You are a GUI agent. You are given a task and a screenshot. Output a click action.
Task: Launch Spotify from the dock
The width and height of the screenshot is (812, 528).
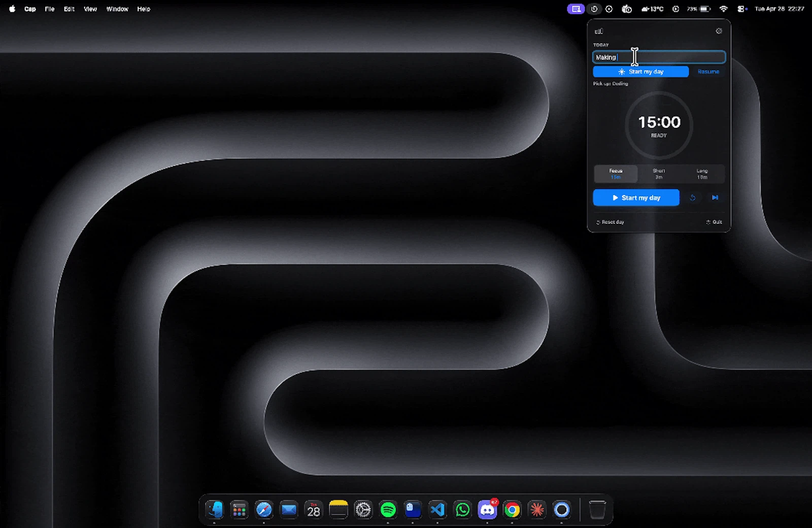click(x=388, y=509)
